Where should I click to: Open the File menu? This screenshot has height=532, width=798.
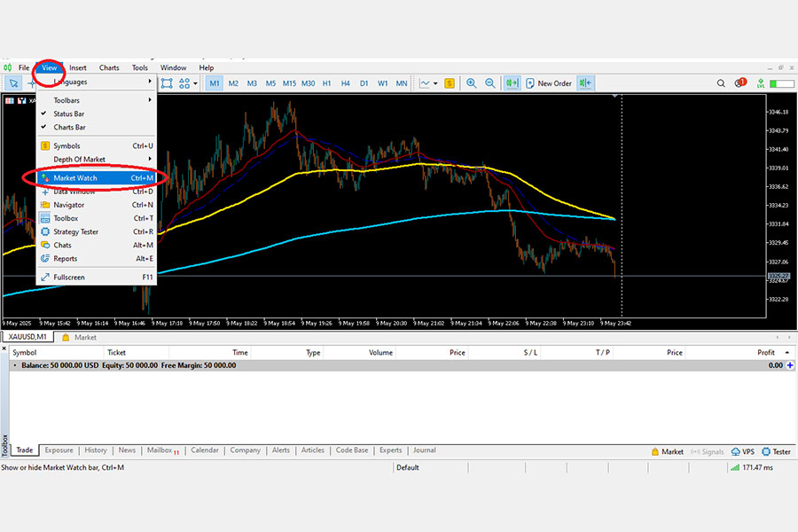point(24,67)
